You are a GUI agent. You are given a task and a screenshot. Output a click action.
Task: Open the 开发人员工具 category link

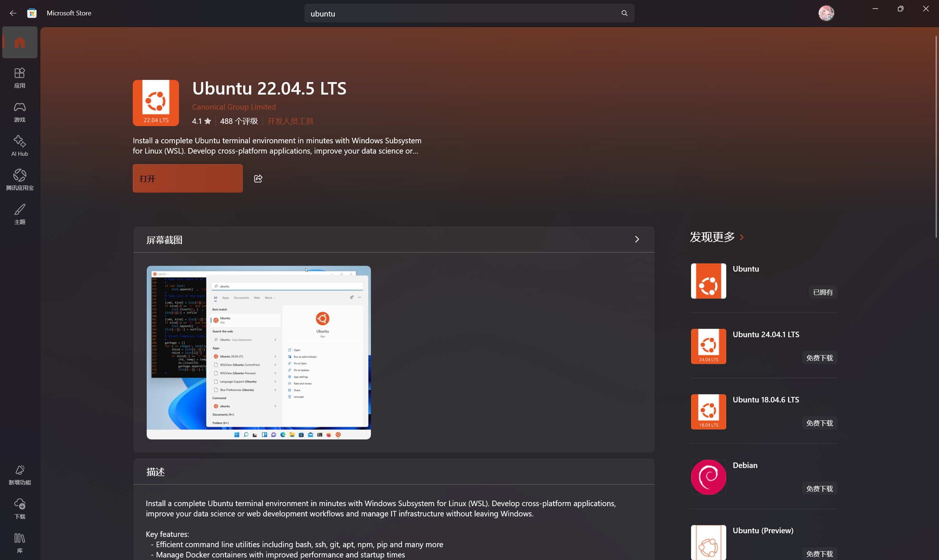point(290,121)
